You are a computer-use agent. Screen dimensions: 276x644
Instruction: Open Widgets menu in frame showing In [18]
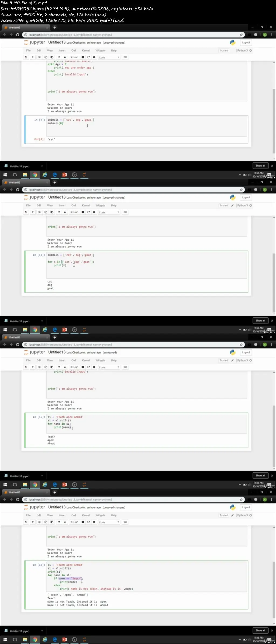(x=100, y=515)
